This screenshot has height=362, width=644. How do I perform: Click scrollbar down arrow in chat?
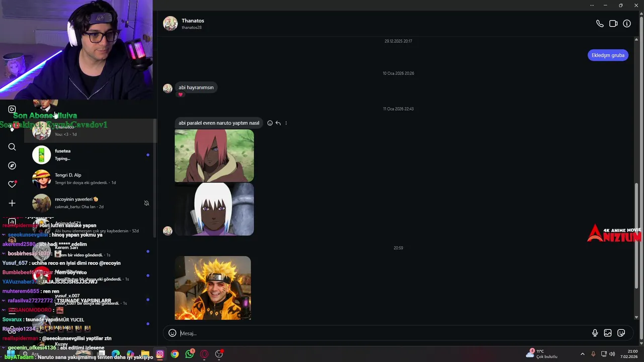636,318
